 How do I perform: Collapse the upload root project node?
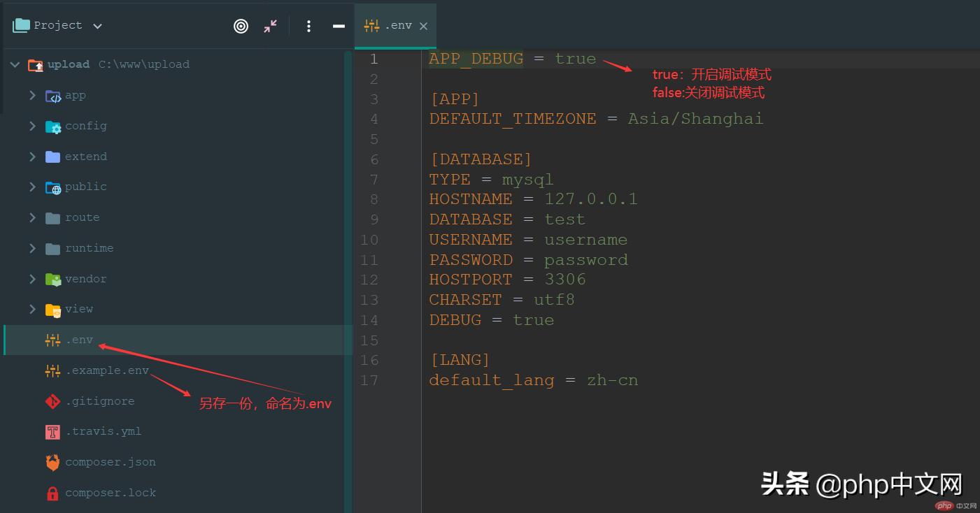tap(15, 64)
